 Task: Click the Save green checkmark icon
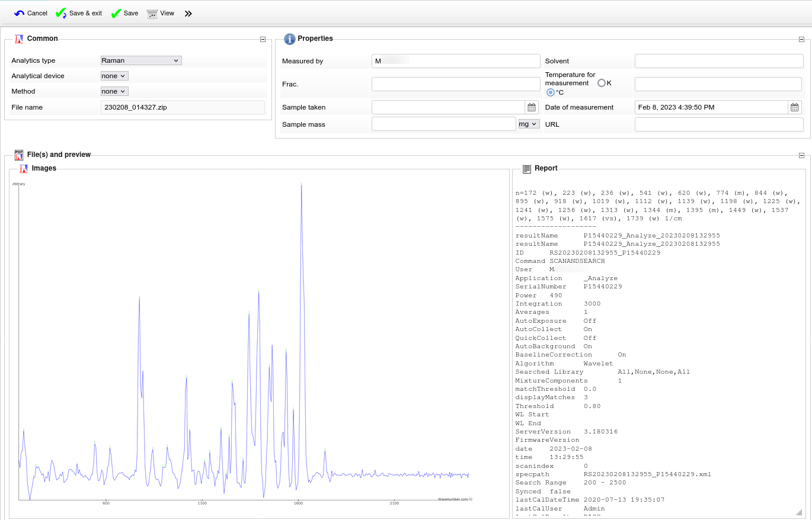coord(116,13)
